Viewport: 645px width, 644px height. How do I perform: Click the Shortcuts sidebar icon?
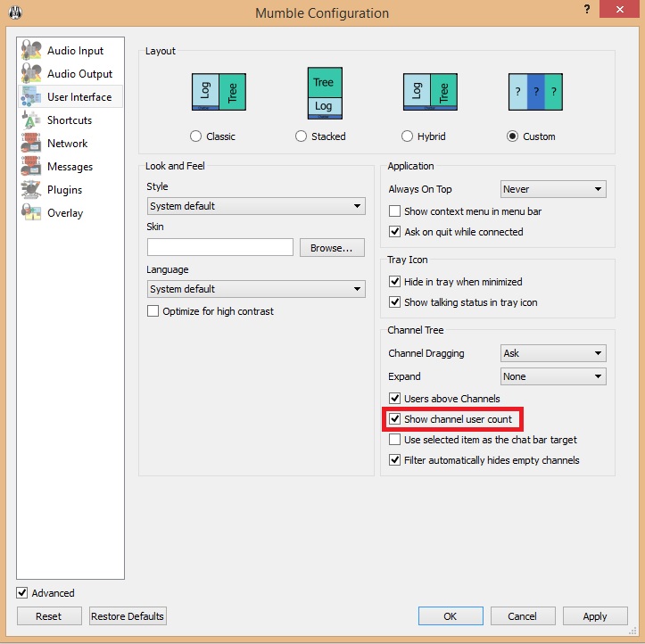point(31,120)
